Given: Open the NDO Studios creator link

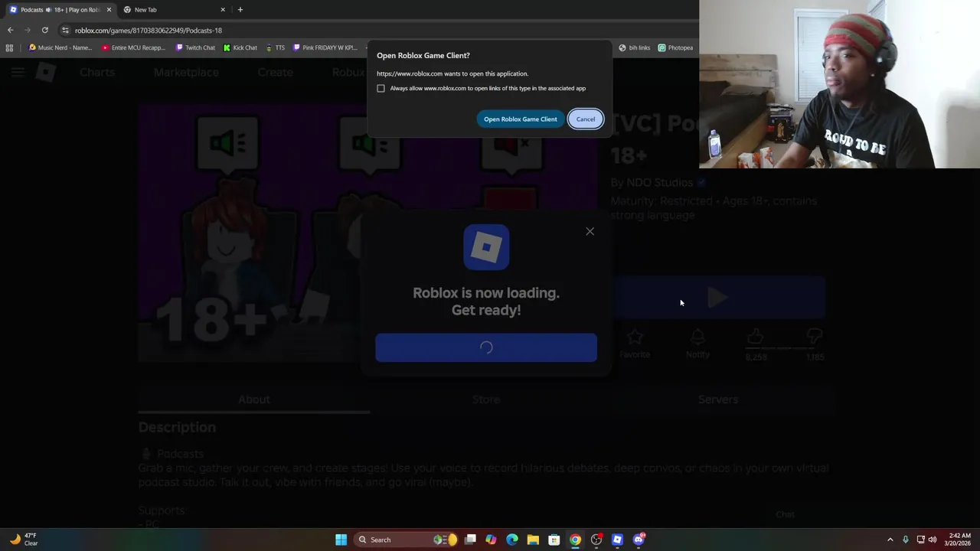Looking at the screenshot, I should click(659, 182).
